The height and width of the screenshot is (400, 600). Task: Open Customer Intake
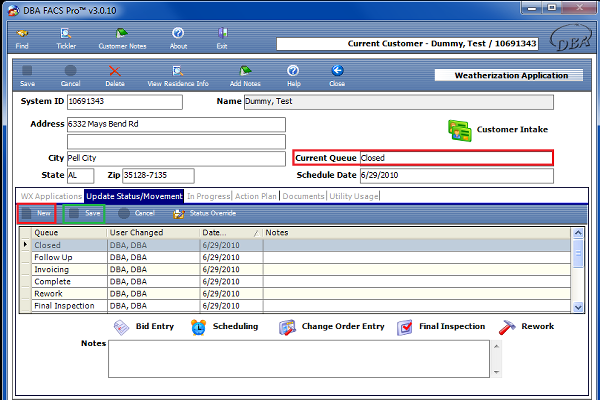(498, 130)
